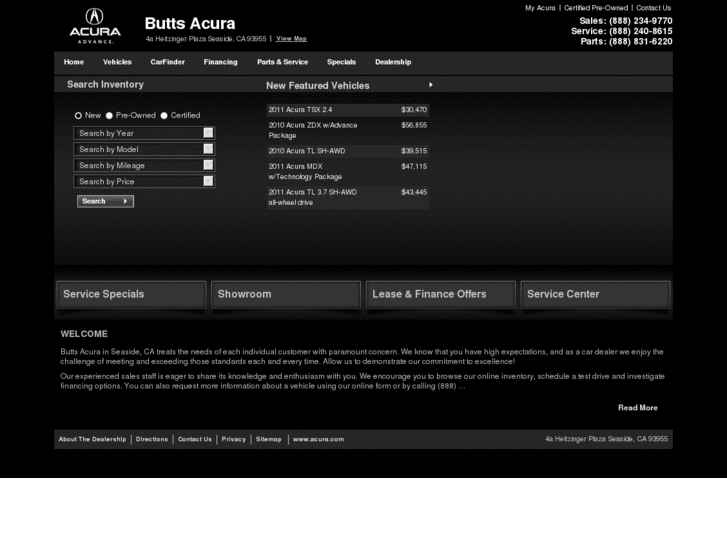Expand New Featured Vehicles arrow
Image resolution: width=727 pixels, height=545 pixels.
click(431, 85)
